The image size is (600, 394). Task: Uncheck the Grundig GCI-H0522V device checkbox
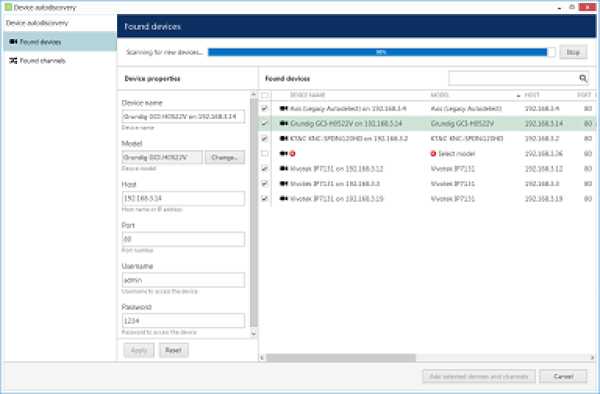pos(264,124)
